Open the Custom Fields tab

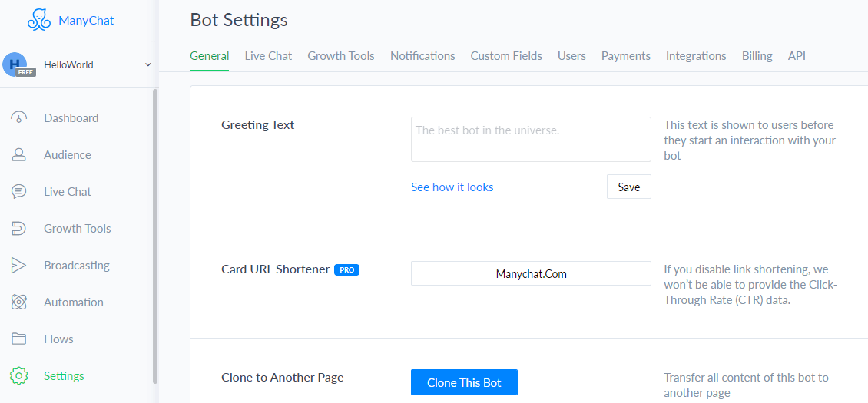click(506, 56)
